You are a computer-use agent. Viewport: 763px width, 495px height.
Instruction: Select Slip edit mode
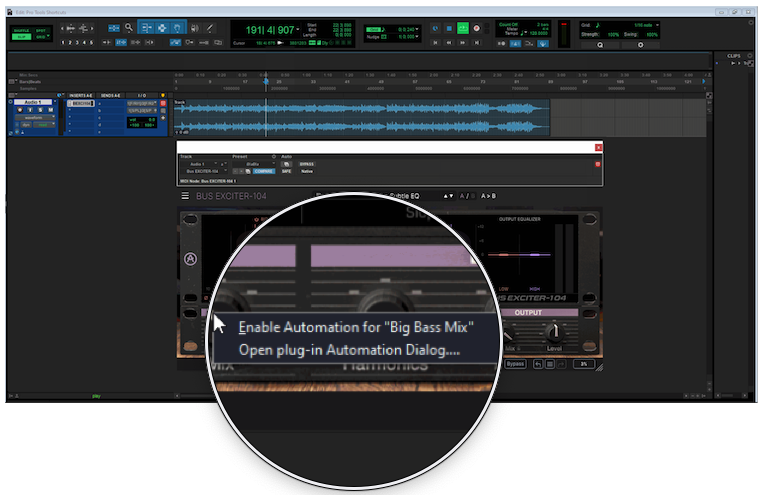(21, 37)
